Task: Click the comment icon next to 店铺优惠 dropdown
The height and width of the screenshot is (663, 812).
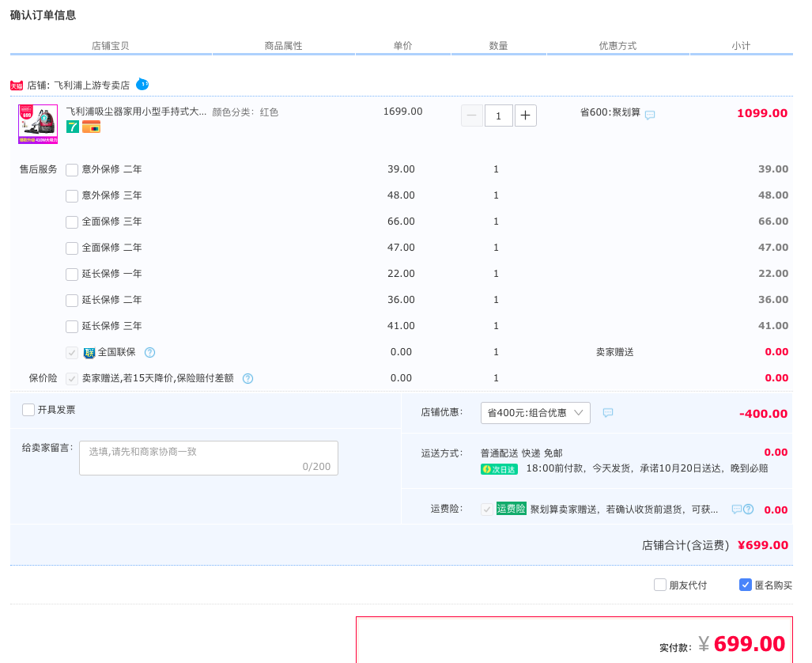Action: tap(608, 413)
